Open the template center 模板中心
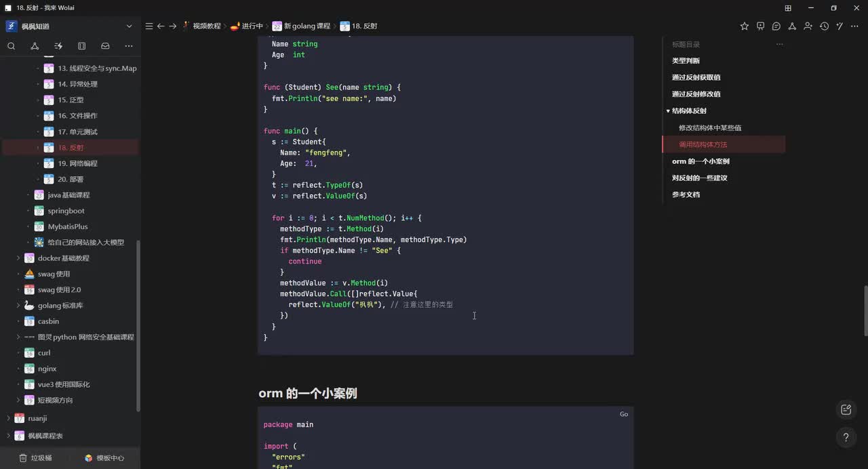 (104, 458)
